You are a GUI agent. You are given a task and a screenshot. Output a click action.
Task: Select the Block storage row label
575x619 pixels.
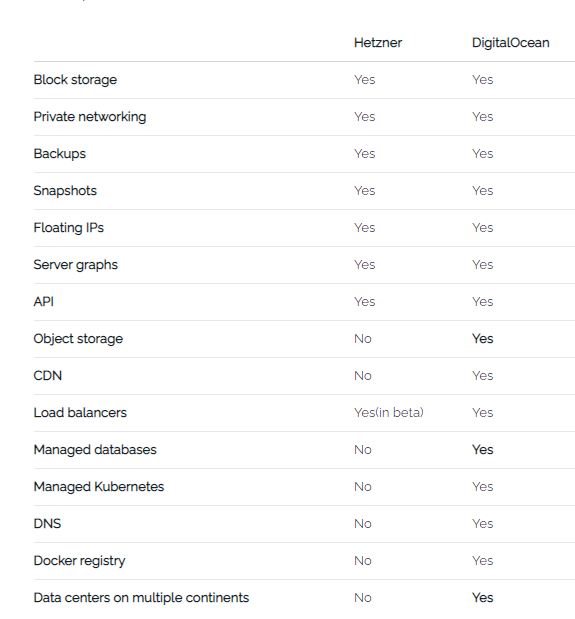(x=75, y=80)
